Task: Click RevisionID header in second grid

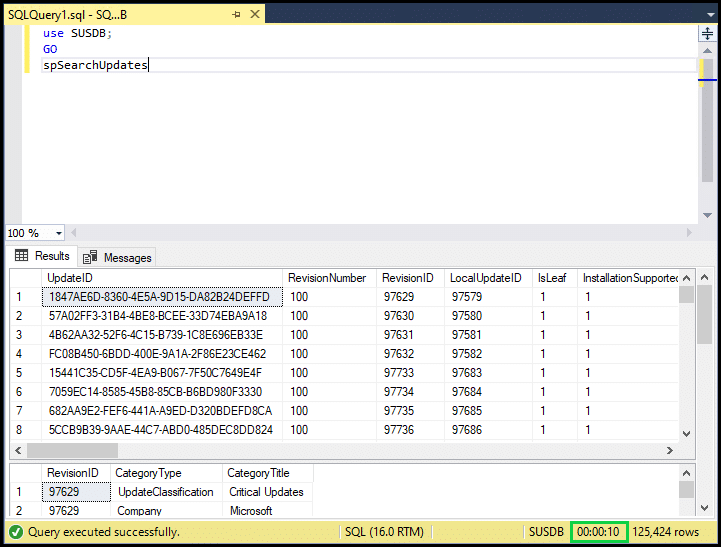Action: point(76,473)
